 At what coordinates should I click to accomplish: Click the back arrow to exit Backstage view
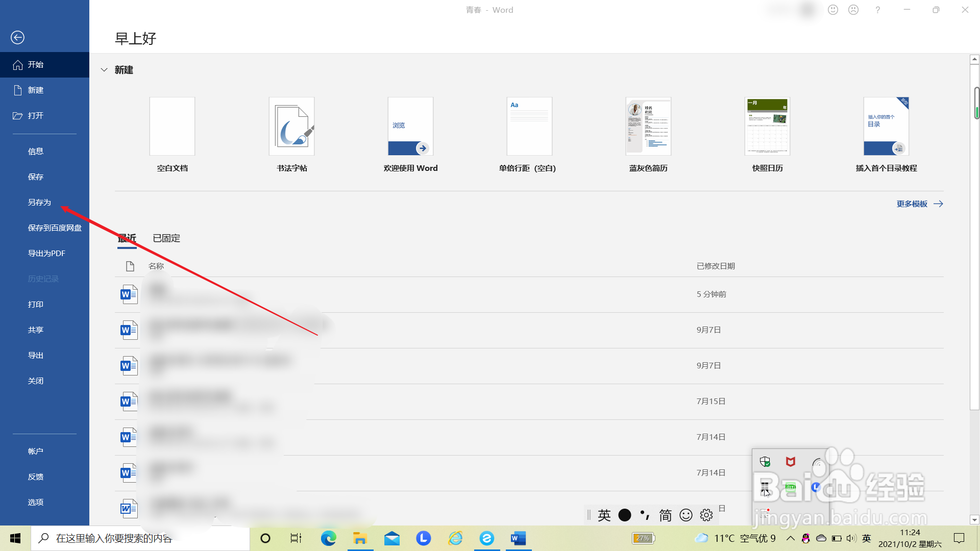(17, 37)
